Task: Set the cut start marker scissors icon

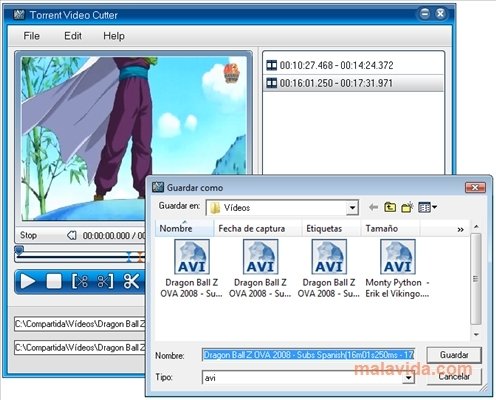Action: [80, 282]
